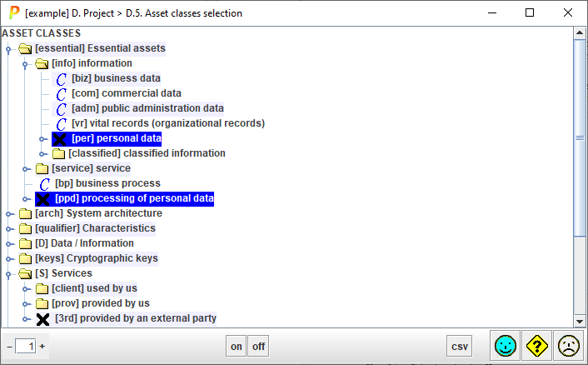Viewport: 588px width, 365px height.
Task: Click the X mark beside personal data
Action: [x=59, y=138]
